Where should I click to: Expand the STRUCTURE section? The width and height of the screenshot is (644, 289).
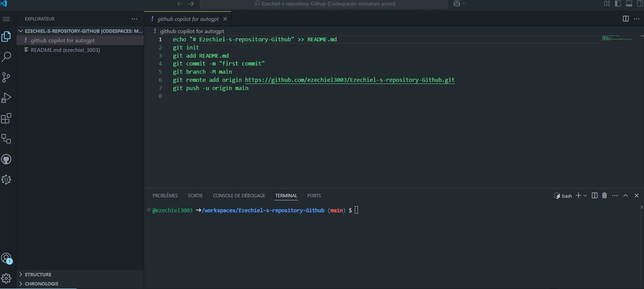point(38,275)
